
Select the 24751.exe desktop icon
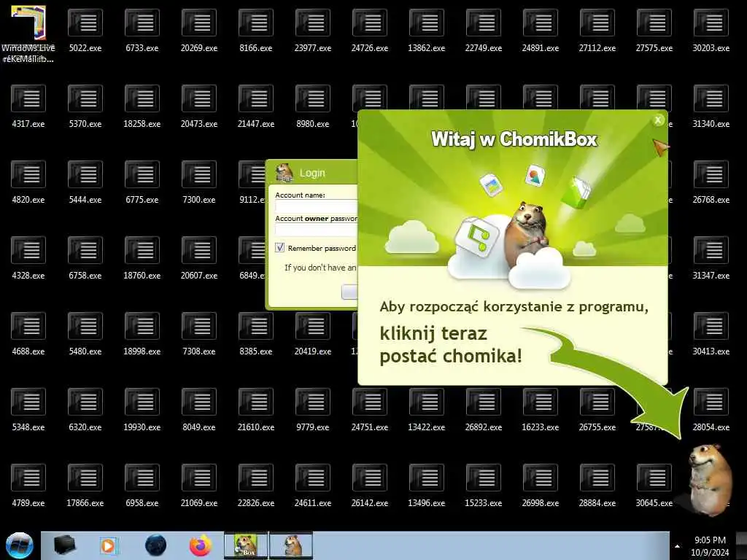click(x=370, y=410)
